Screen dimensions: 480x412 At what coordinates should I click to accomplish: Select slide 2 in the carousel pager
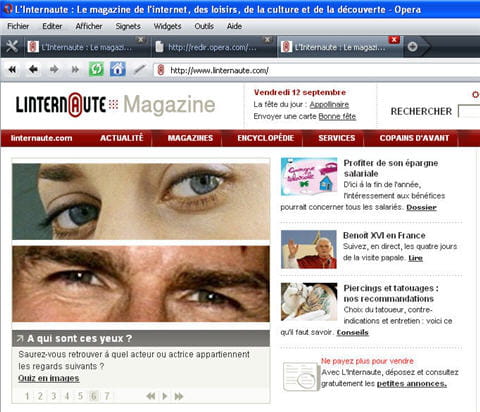[40, 396]
